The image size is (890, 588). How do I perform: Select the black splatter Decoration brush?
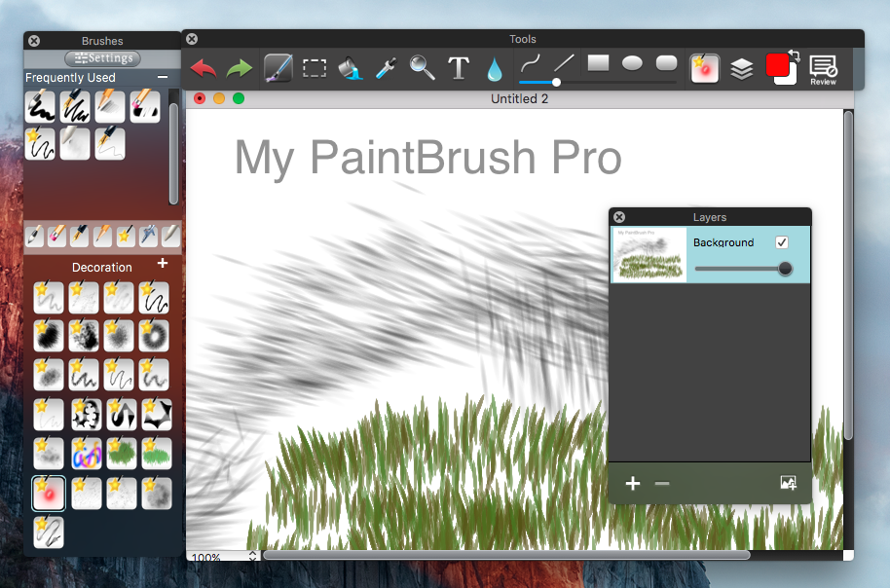[x=84, y=336]
